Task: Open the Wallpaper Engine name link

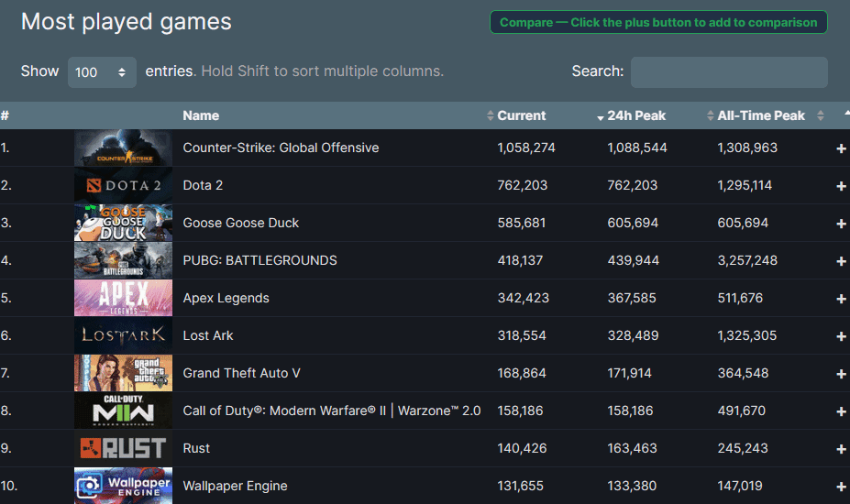Action: pos(236,486)
